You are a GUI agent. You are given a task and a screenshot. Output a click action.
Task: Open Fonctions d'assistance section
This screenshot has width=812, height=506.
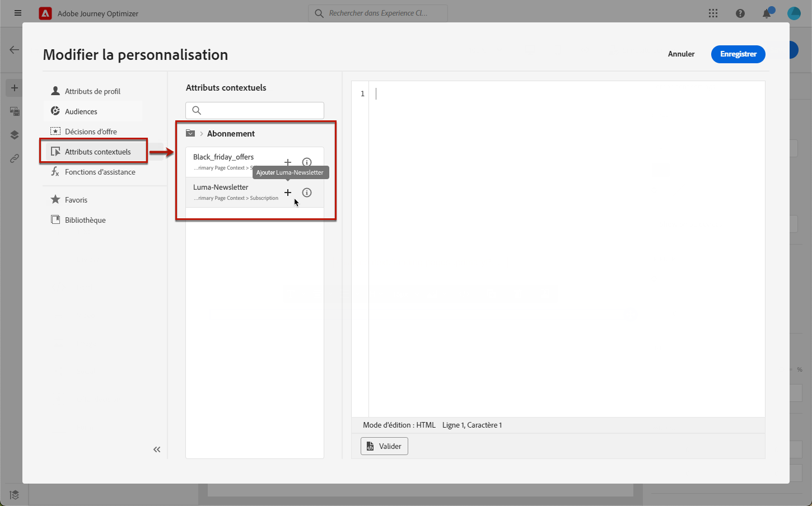click(93, 172)
